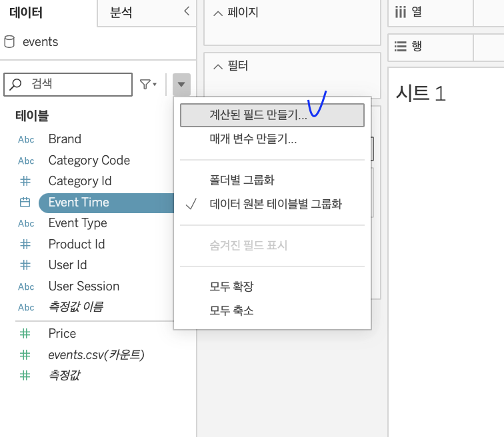Click the Abc icon beside 측정값 이름

click(26, 308)
